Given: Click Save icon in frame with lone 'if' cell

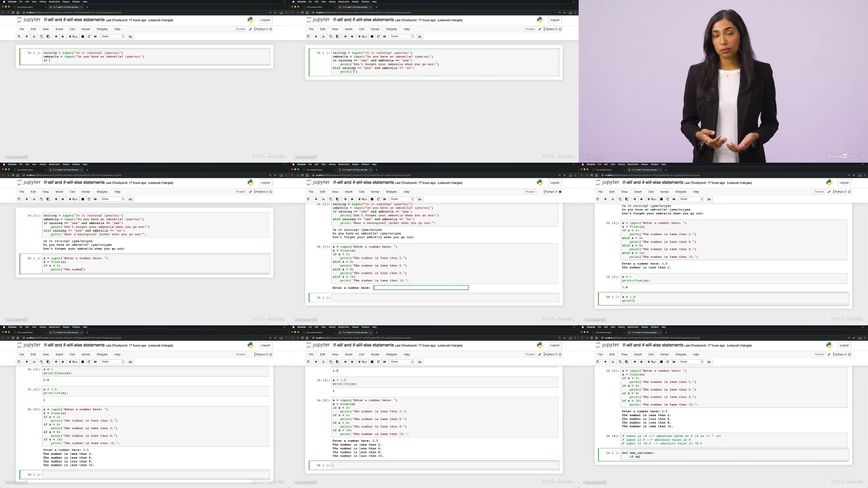Looking at the screenshot, I should [x=19, y=36].
